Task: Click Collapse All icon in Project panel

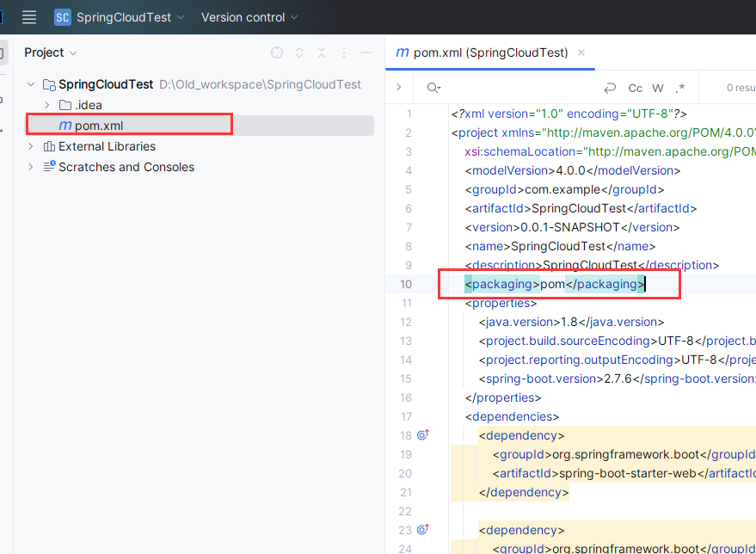Action: point(322,52)
